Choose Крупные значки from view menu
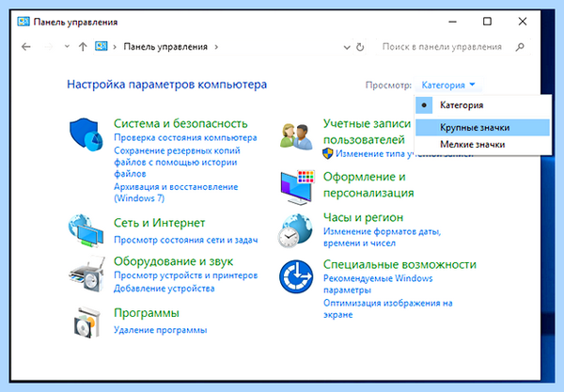 [x=483, y=128]
